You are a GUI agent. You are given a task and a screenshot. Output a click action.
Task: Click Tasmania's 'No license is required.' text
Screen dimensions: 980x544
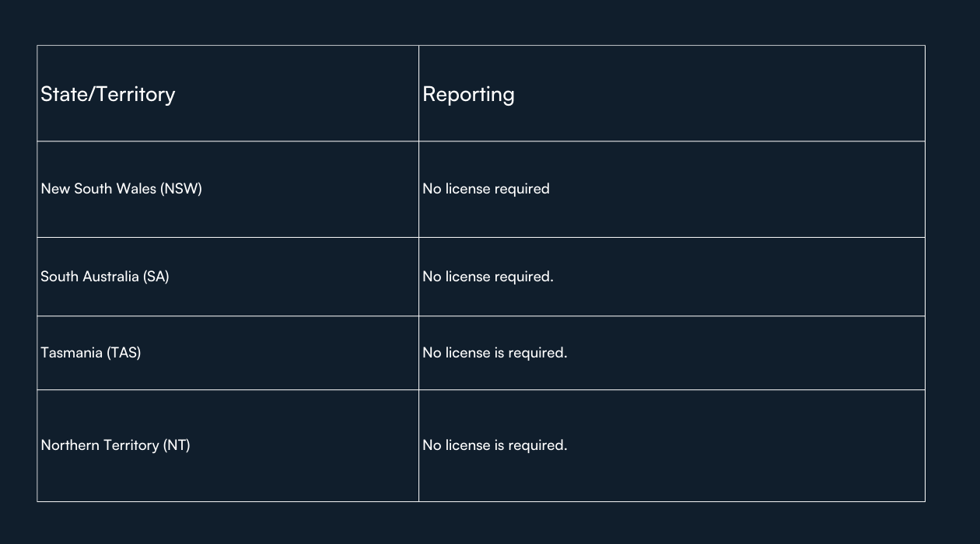point(495,353)
